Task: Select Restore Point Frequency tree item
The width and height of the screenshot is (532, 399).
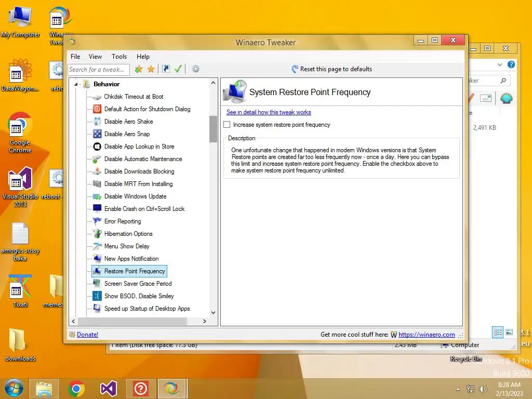Action: (x=129, y=271)
